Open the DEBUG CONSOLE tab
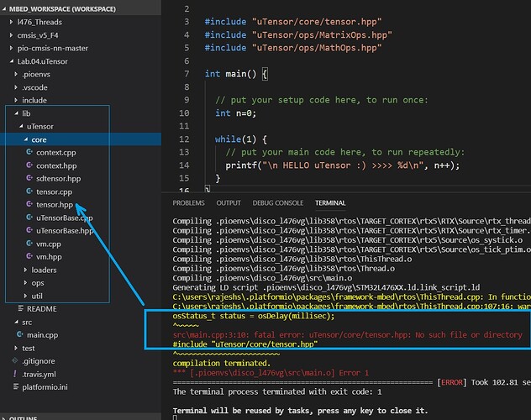 coord(278,203)
